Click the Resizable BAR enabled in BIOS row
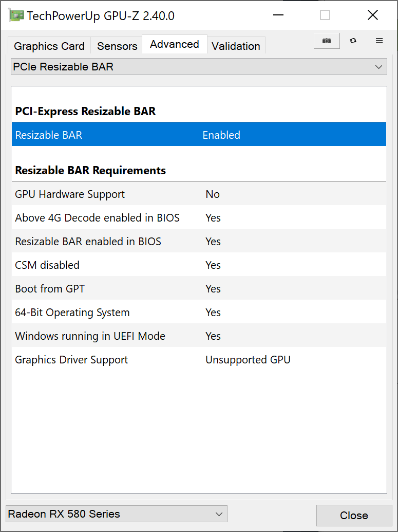The image size is (398, 532). pyautogui.click(x=199, y=242)
